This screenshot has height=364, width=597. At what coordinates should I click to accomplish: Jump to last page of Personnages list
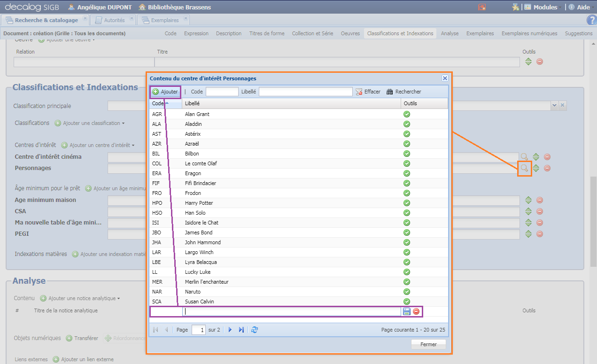(241, 330)
